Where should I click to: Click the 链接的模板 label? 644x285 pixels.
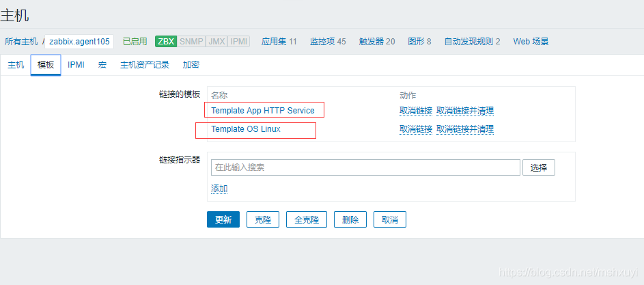[x=180, y=94]
